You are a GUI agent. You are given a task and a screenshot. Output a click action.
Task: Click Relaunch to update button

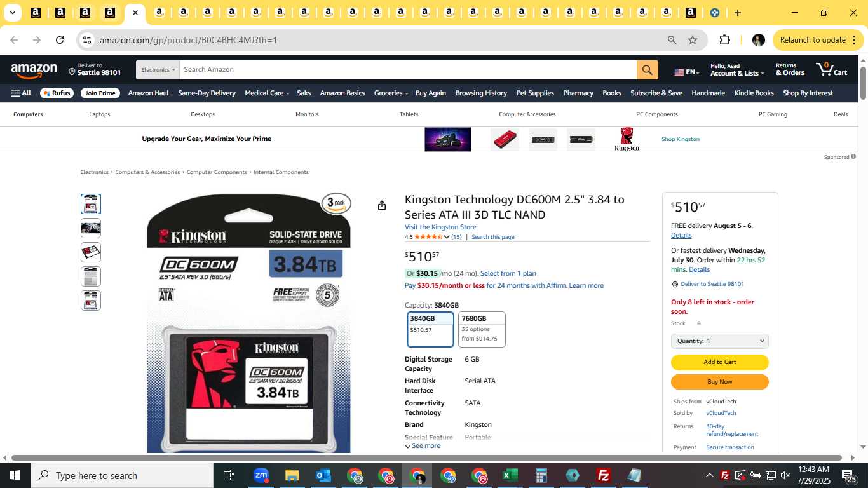[x=818, y=40]
